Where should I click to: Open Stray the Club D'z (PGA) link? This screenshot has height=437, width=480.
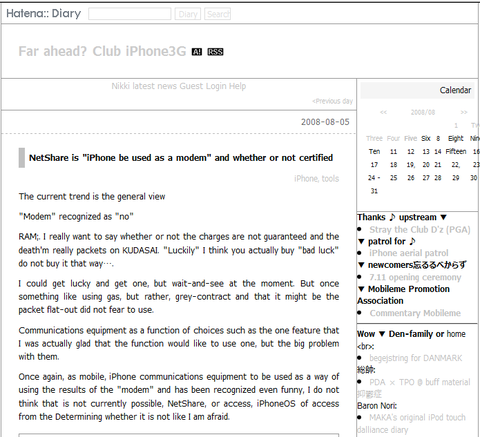pyautogui.click(x=420, y=230)
